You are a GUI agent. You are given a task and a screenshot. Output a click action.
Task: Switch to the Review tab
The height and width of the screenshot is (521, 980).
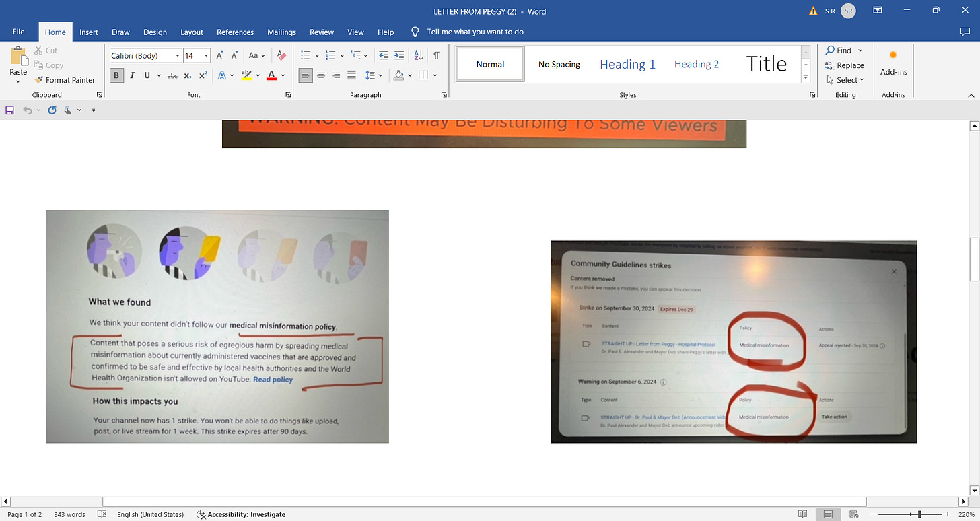click(322, 32)
